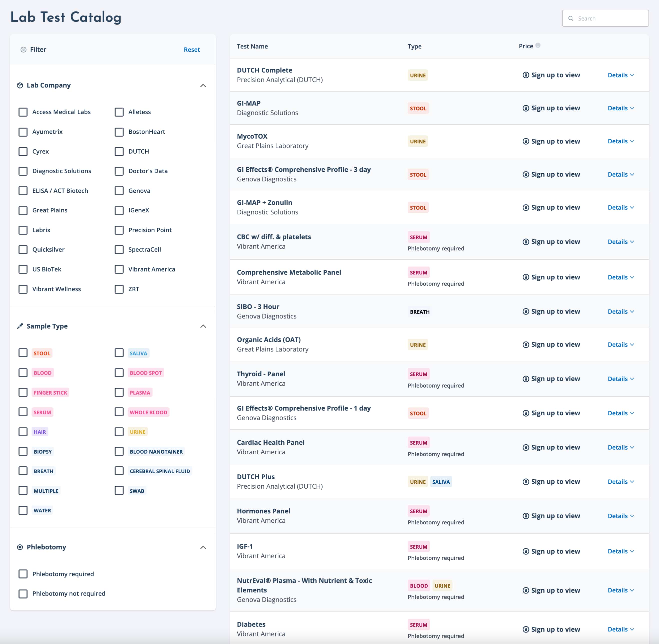Click the Type column header
This screenshot has height=644, width=659.
414,46
